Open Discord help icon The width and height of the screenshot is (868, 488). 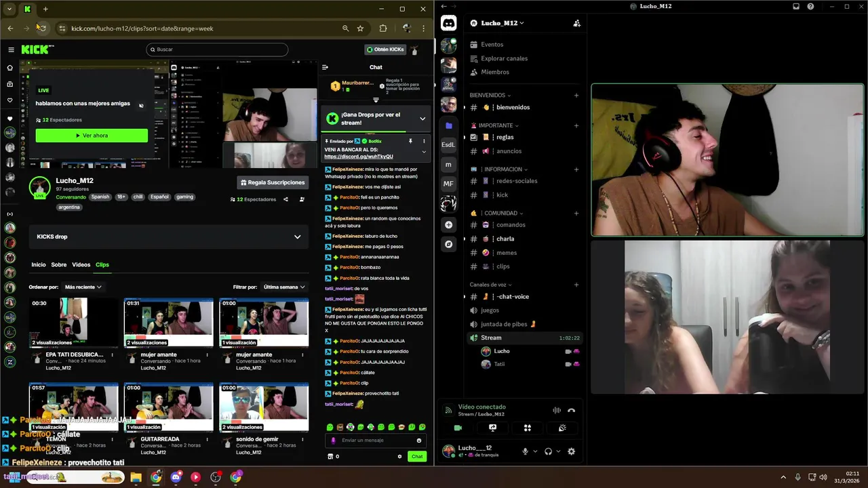point(810,6)
